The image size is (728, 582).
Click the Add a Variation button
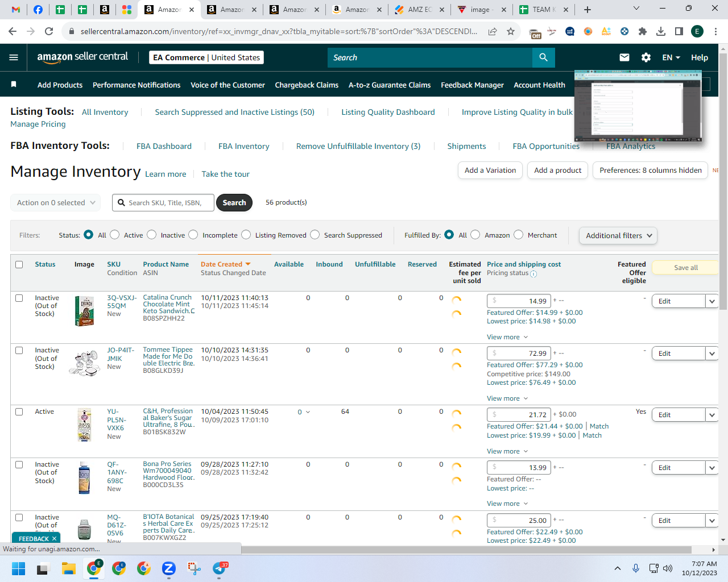[x=490, y=171]
